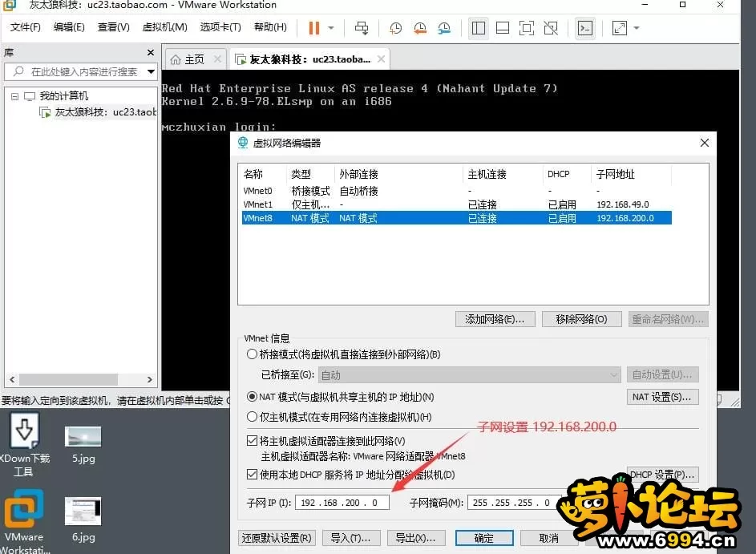Toggle 将主机虚拟适配器连接到此网络 checkbox
The width and height of the screenshot is (756, 554).
coord(252,441)
